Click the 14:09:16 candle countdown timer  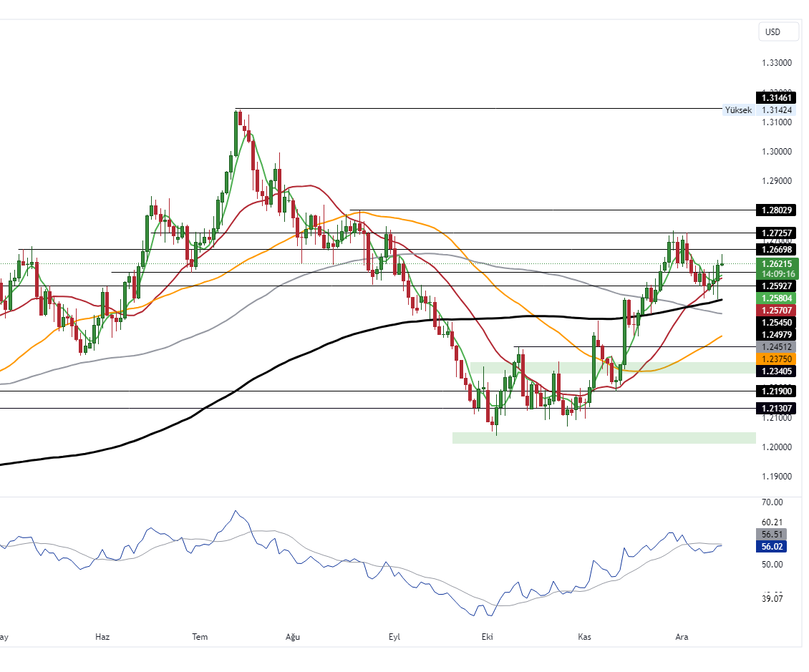776,273
